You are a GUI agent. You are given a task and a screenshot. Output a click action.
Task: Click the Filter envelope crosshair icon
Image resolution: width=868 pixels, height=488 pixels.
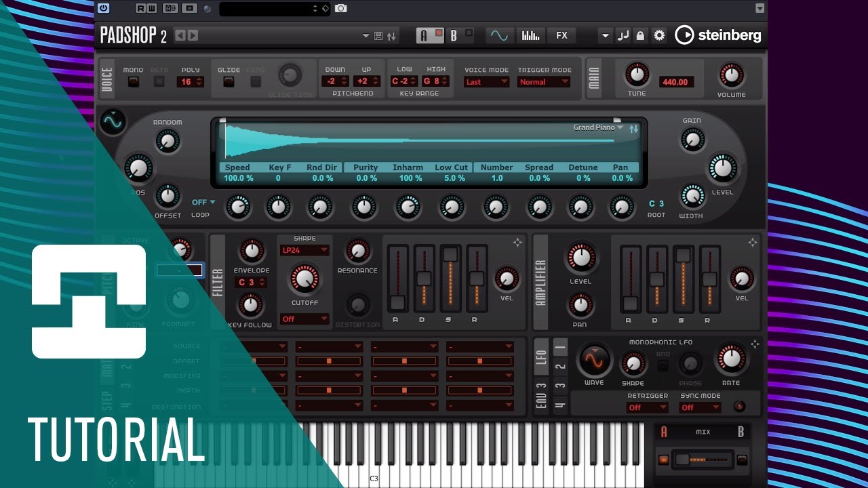point(517,242)
